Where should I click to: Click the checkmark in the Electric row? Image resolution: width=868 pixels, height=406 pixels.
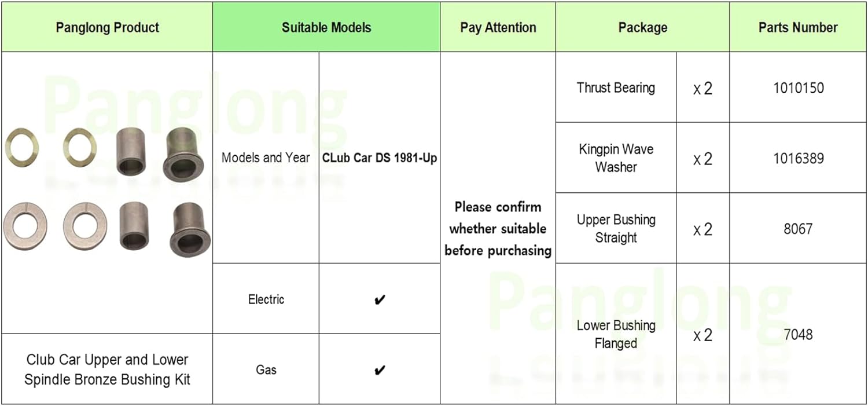click(380, 299)
